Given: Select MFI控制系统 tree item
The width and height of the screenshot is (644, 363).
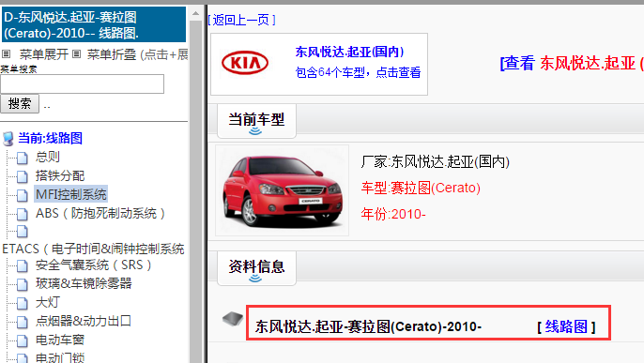Looking at the screenshot, I should [x=70, y=194].
